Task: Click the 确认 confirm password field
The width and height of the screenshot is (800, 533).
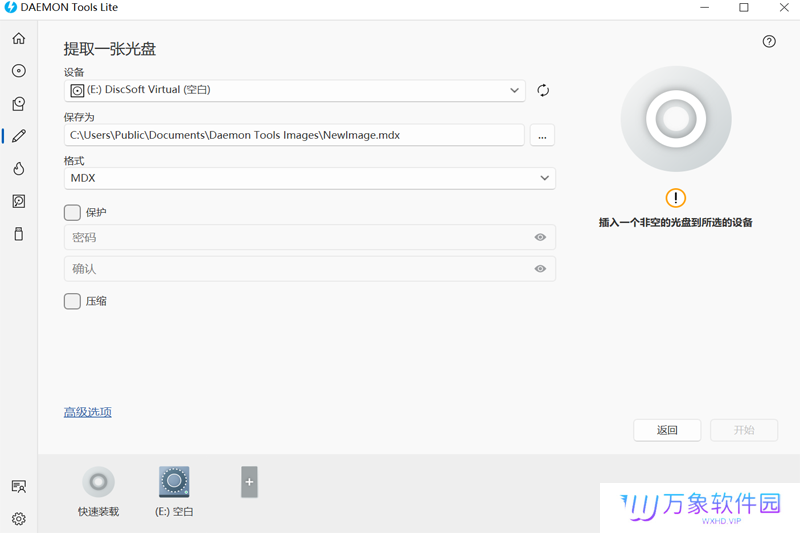Action: coord(310,269)
